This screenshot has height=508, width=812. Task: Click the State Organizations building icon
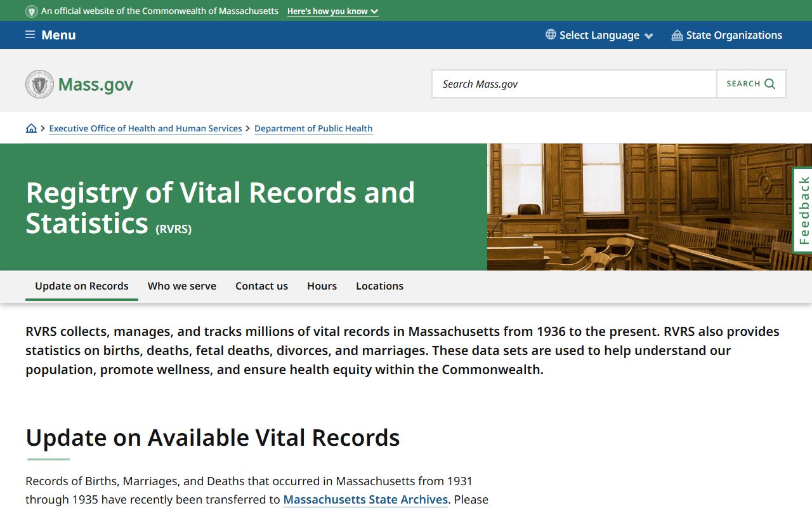[x=677, y=35]
